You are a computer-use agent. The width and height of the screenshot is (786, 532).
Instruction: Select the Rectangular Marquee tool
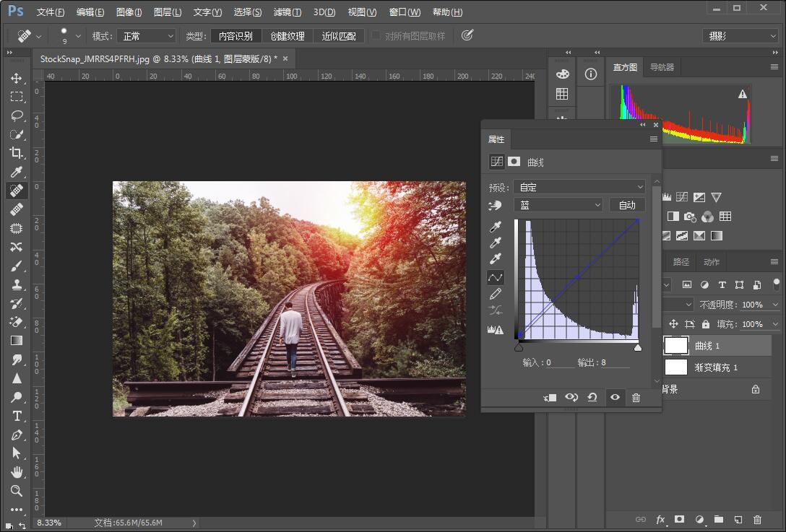17,97
